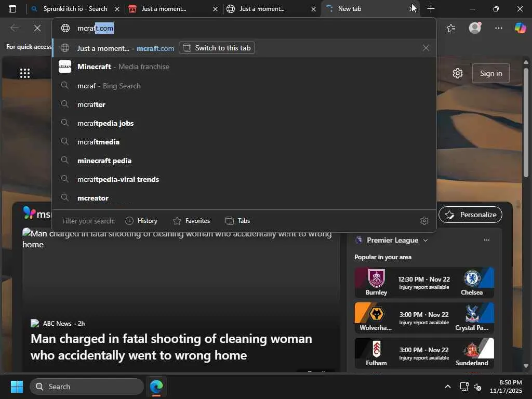This screenshot has height=399, width=532.
Task: Close the third Just a moment tab
Action: (313, 9)
